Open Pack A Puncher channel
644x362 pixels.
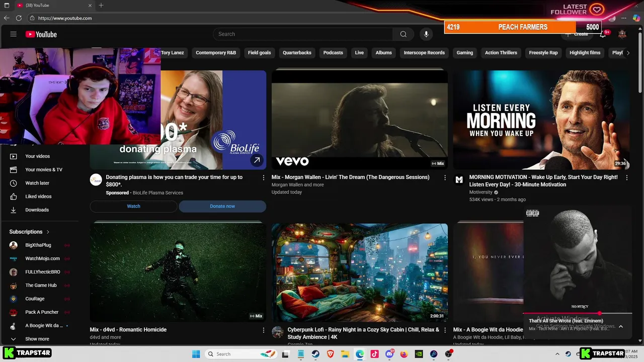pyautogui.click(x=43, y=312)
